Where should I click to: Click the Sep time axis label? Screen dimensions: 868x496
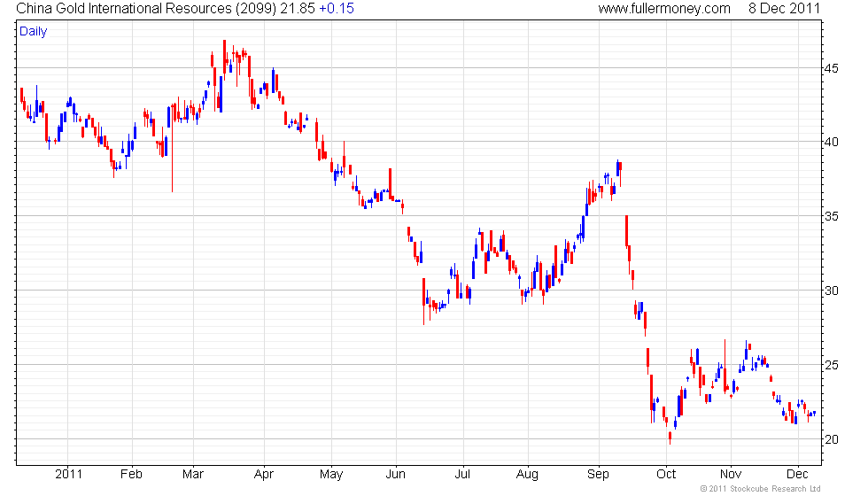[598, 475]
